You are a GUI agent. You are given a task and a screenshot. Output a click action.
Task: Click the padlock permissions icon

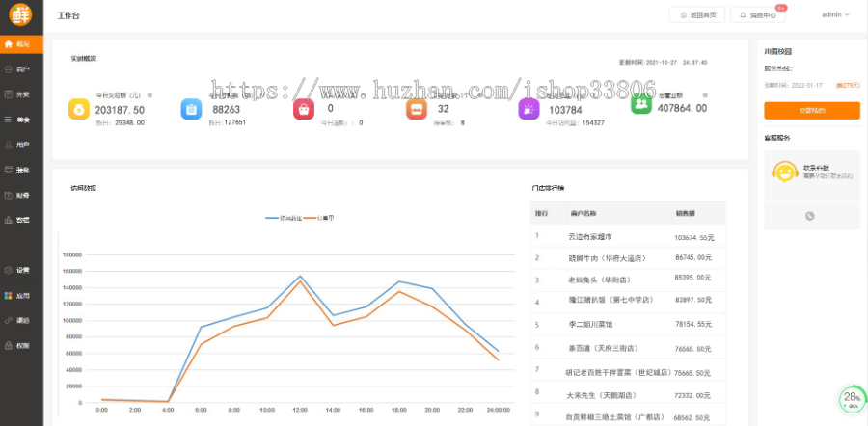tap(9, 346)
